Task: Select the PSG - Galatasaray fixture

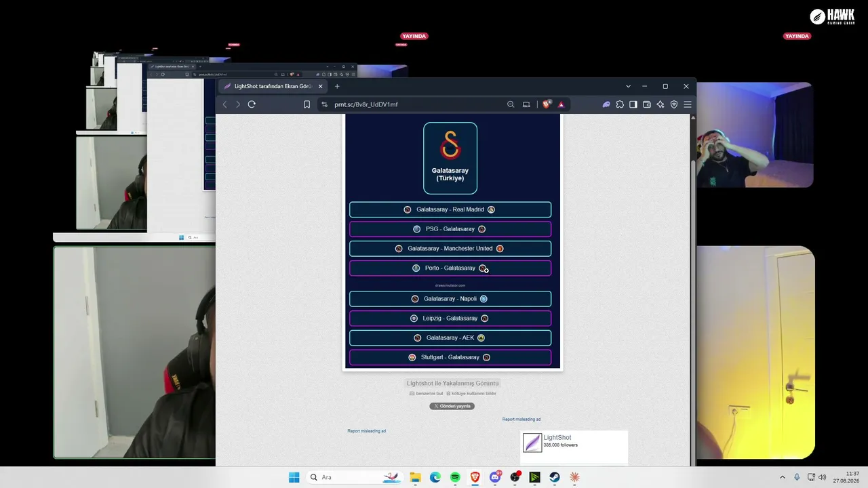Action: [x=450, y=229]
